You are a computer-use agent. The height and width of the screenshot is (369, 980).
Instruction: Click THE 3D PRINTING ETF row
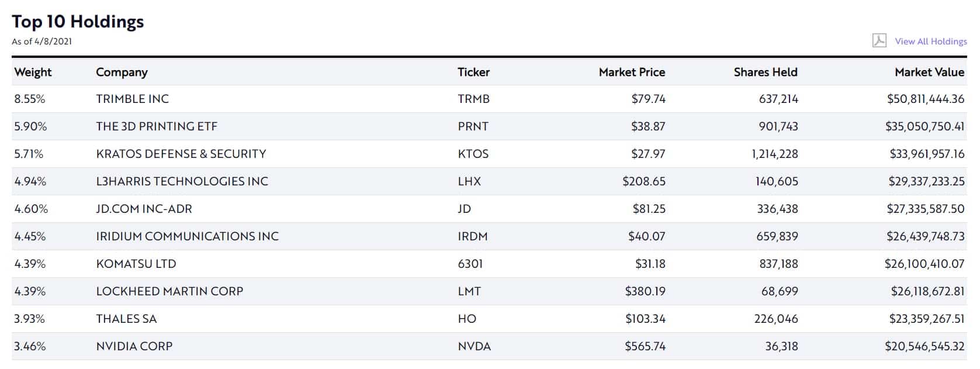point(489,126)
